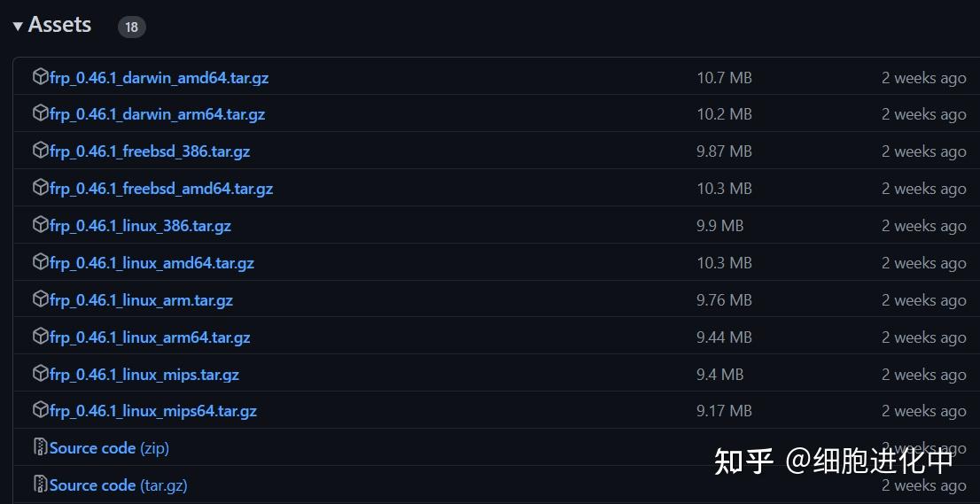Click package icon beside linux_mips64 file
This screenshot has height=504, width=980.
pyautogui.click(x=40, y=410)
